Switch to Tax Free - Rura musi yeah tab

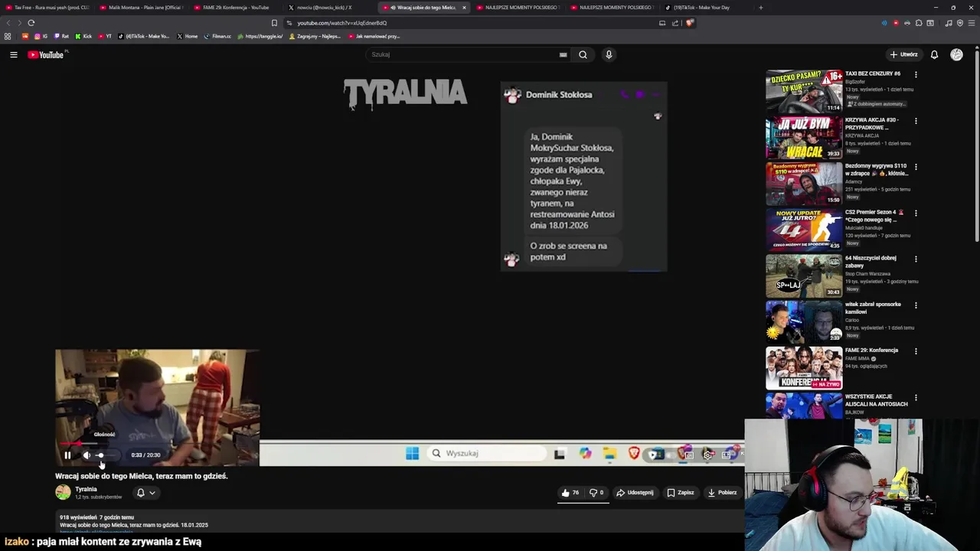(x=47, y=8)
